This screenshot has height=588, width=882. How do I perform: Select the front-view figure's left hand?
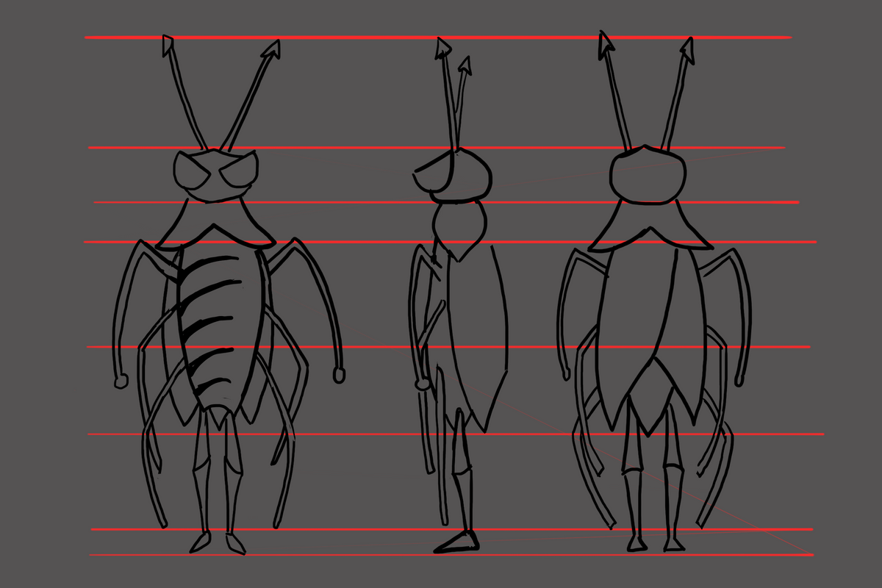point(121,381)
